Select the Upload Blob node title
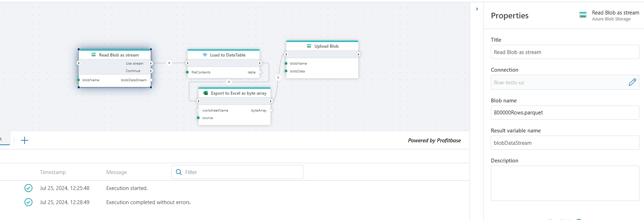Image resolution: width=644 pixels, height=220 pixels. (x=326, y=46)
